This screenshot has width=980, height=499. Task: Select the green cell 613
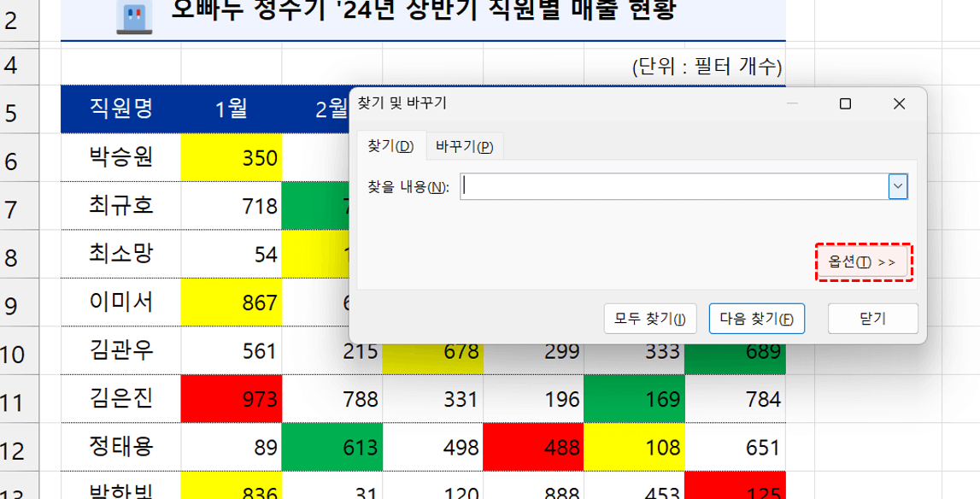tap(332, 447)
